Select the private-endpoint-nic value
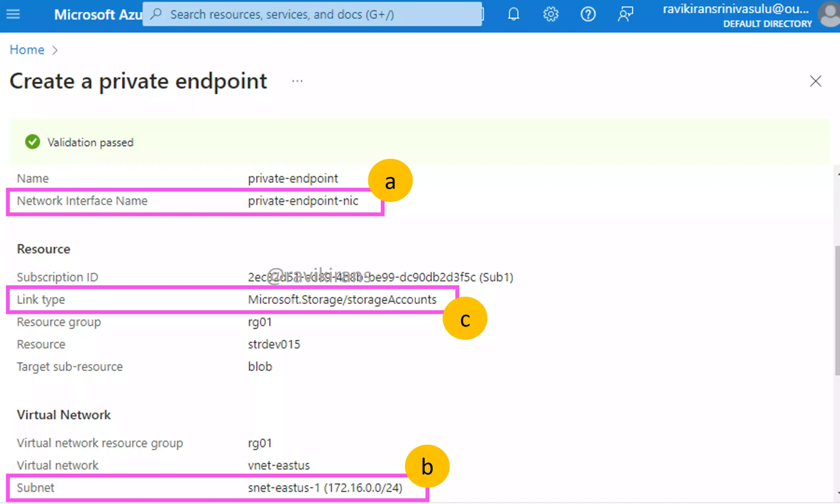This screenshot has height=504, width=840. coord(303,201)
